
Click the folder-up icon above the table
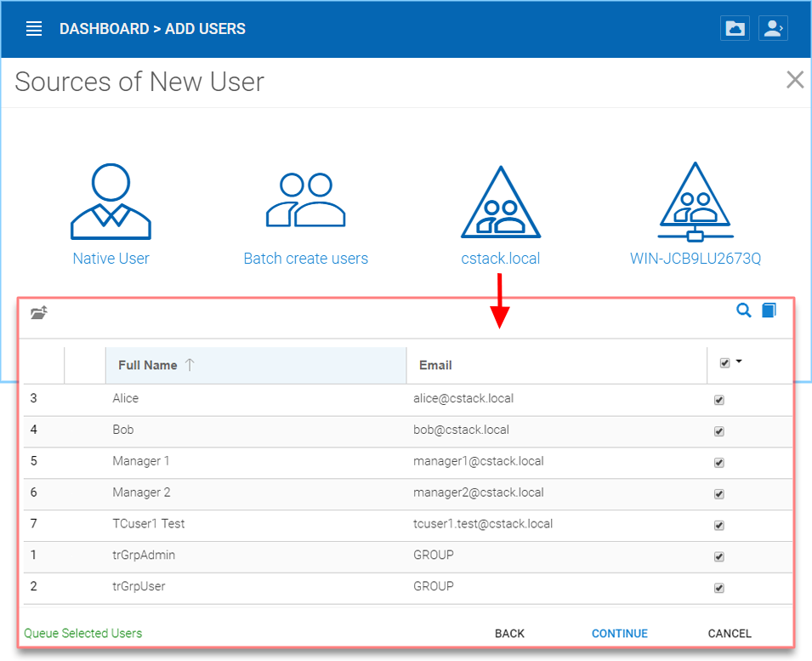[x=39, y=312]
